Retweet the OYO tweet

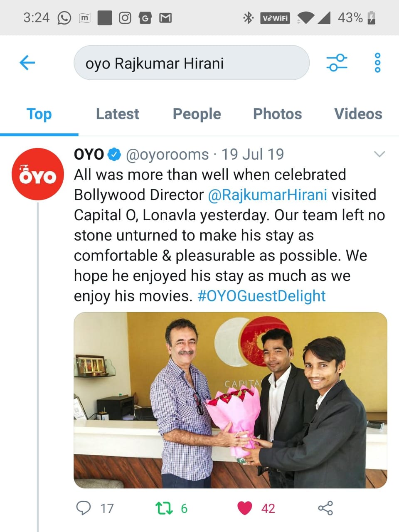tap(164, 508)
